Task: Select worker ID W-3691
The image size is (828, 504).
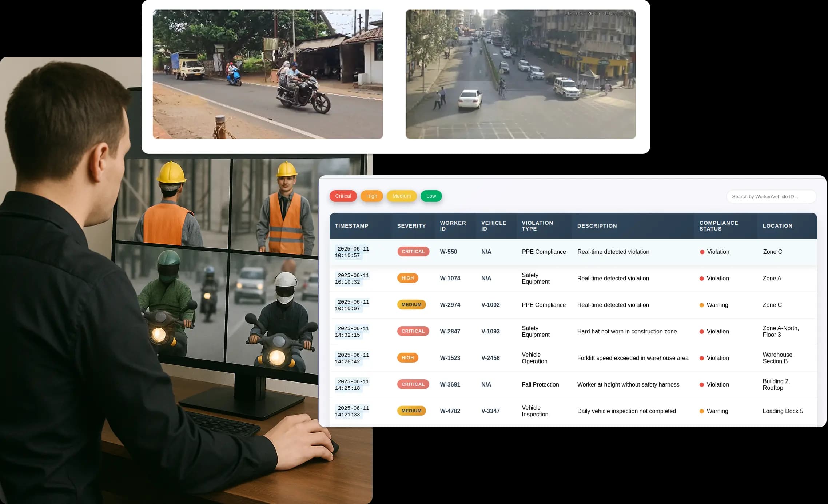Action: pyautogui.click(x=450, y=384)
